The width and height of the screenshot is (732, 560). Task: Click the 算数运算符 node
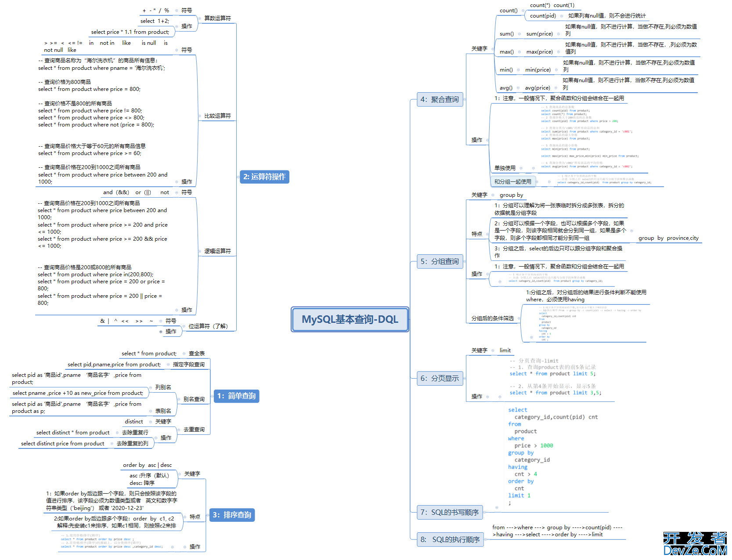click(x=217, y=18)
